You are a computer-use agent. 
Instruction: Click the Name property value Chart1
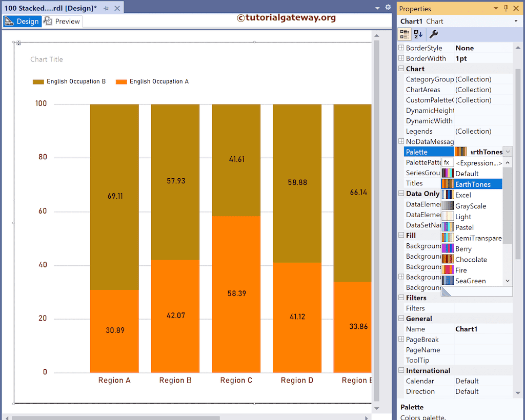coord(466,329)
